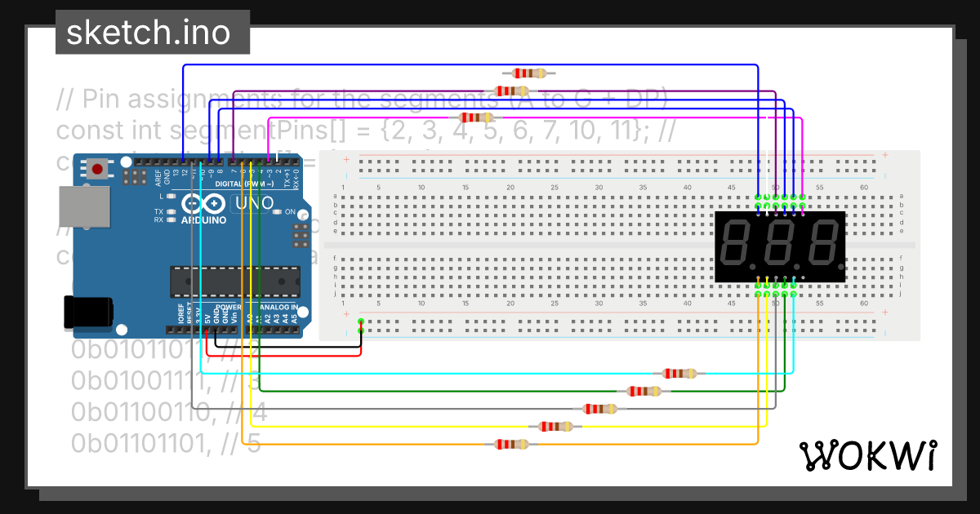Click the AREF pin on the Arduino
This screenshot has height=514, width=980.
[x=158, y=162]
